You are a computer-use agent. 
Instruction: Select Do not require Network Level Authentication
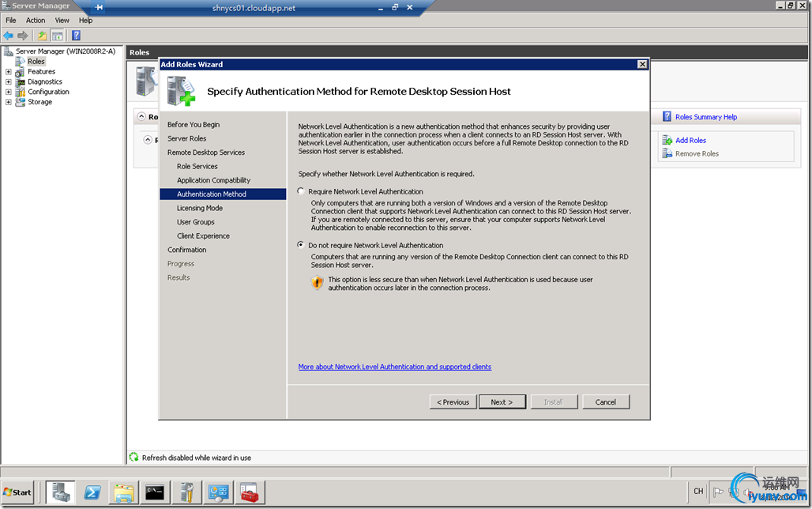pyautogui.click(x=301, y=245)
